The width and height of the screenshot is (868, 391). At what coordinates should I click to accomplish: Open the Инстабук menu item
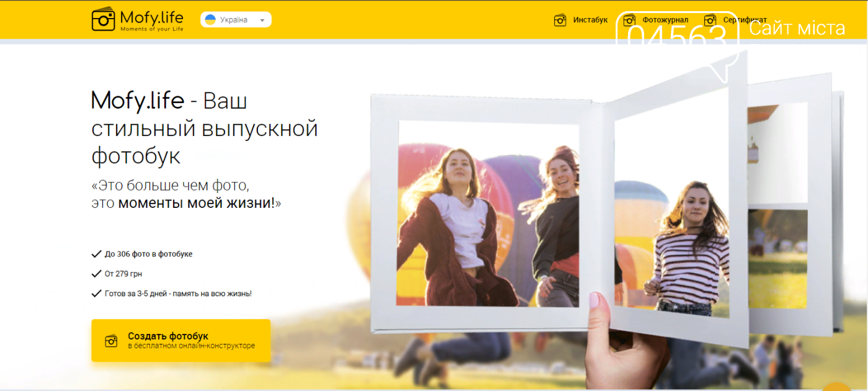pos(590,20)
